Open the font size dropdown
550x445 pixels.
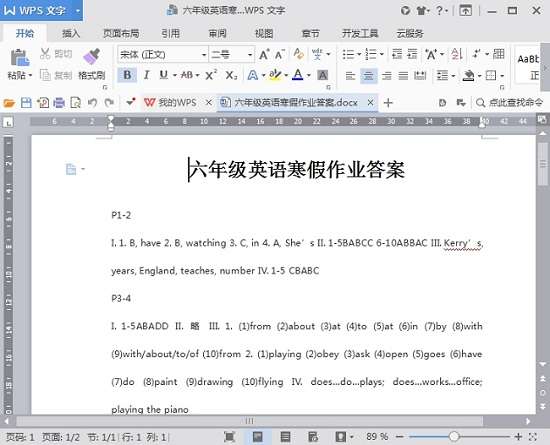pyautogui.click(x=249, y=55)
